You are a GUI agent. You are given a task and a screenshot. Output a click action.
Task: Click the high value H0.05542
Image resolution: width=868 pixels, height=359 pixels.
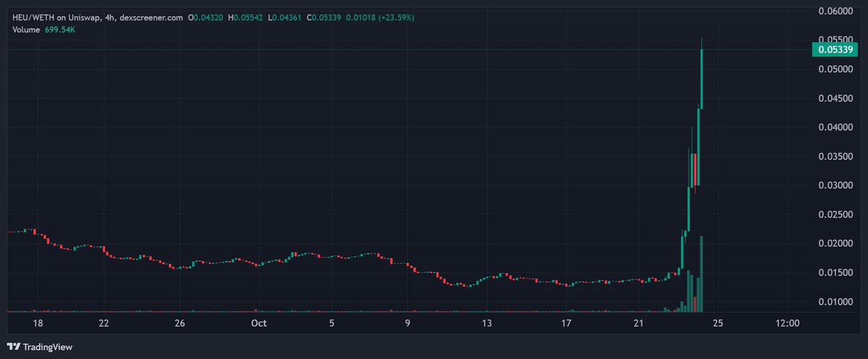click(247, 16)
